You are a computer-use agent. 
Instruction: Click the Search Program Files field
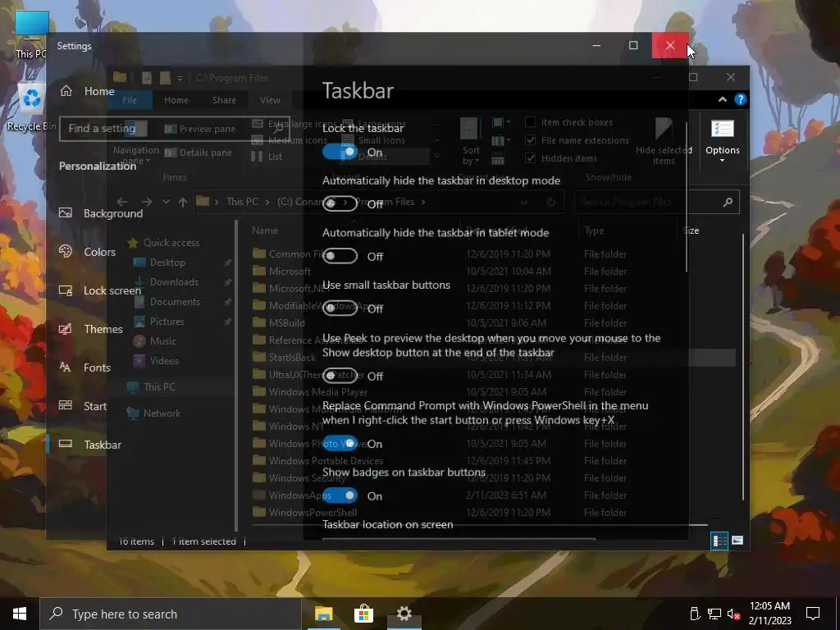(656, 202)
